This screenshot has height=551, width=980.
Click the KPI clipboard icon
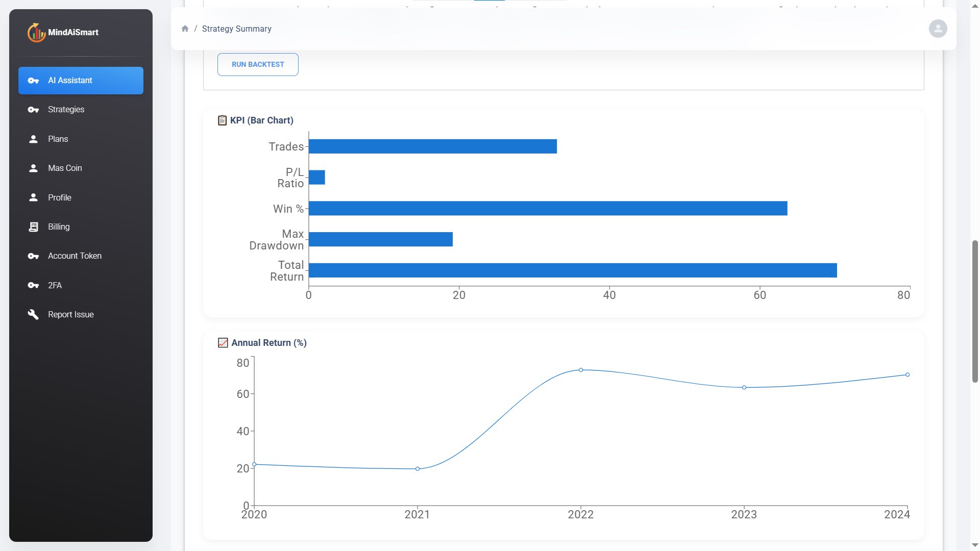point(222,120)
